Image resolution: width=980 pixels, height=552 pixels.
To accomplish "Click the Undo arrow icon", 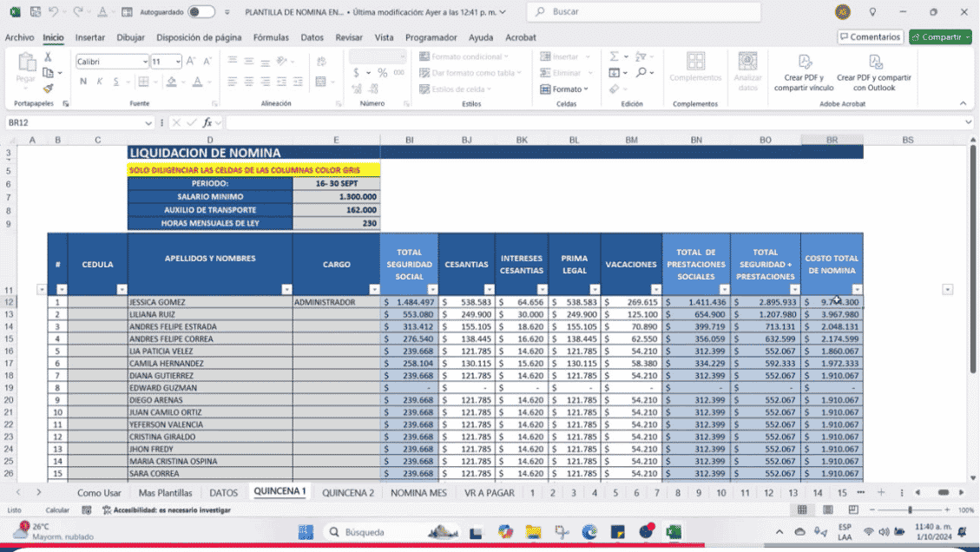I will 54,12.
